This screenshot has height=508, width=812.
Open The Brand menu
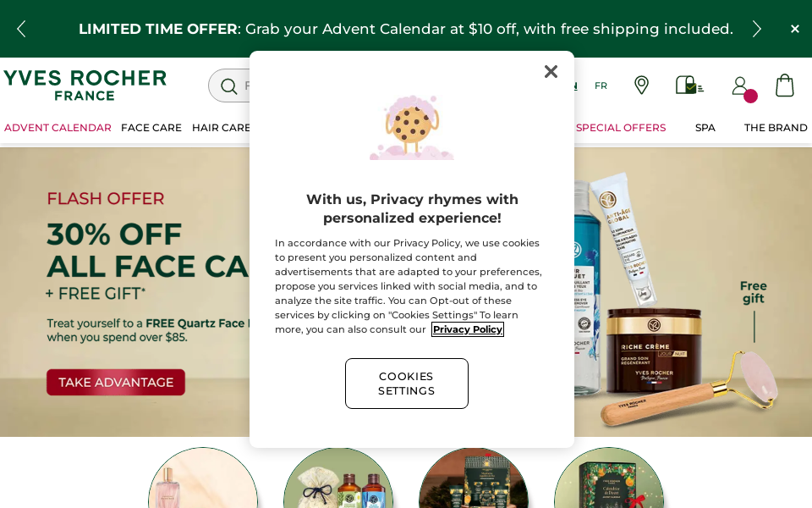coord(776,128)
